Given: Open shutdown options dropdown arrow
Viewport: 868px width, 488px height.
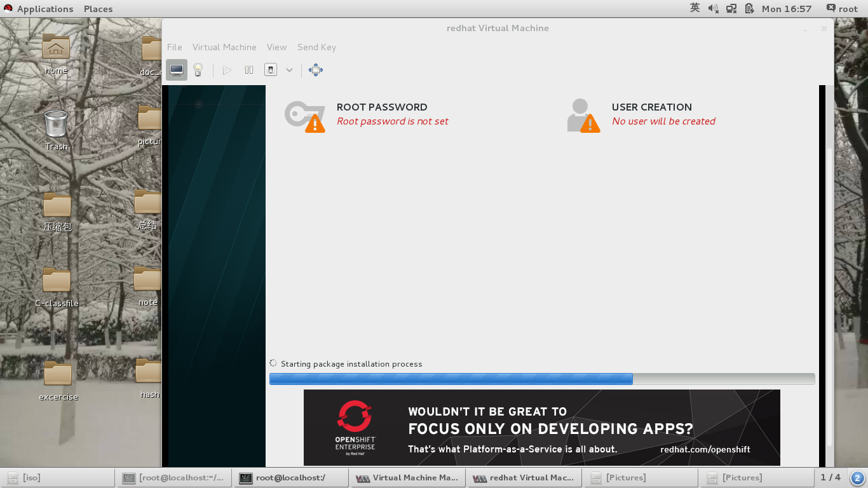Looking at the screenshot, I should 289,70.
